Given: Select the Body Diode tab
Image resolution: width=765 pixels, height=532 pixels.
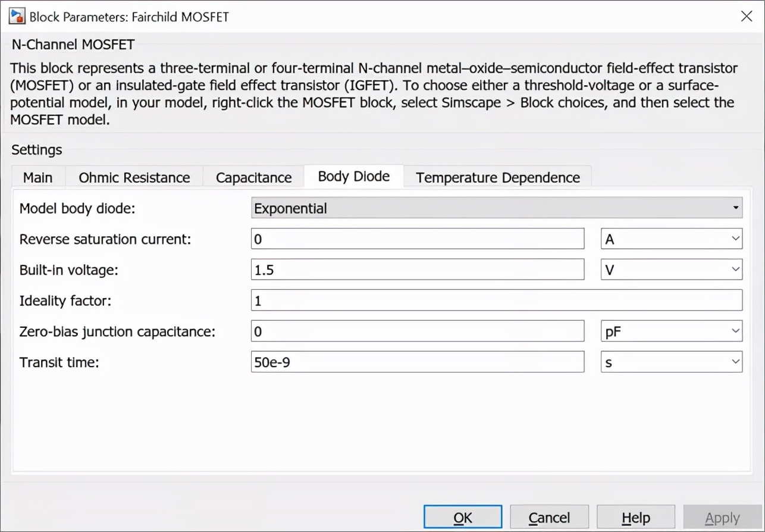Looking at the screenshot, I should pyautogui.click(x=353, y=176).
